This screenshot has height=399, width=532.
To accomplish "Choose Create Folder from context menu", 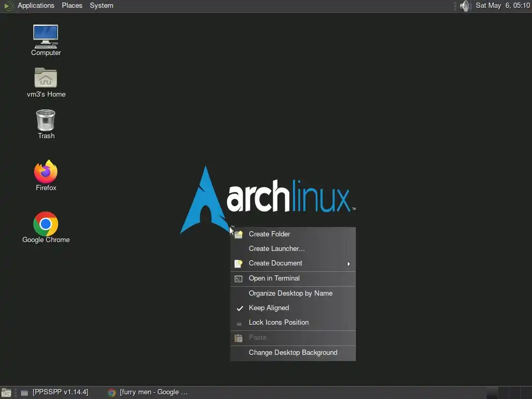I will point(293,234).
